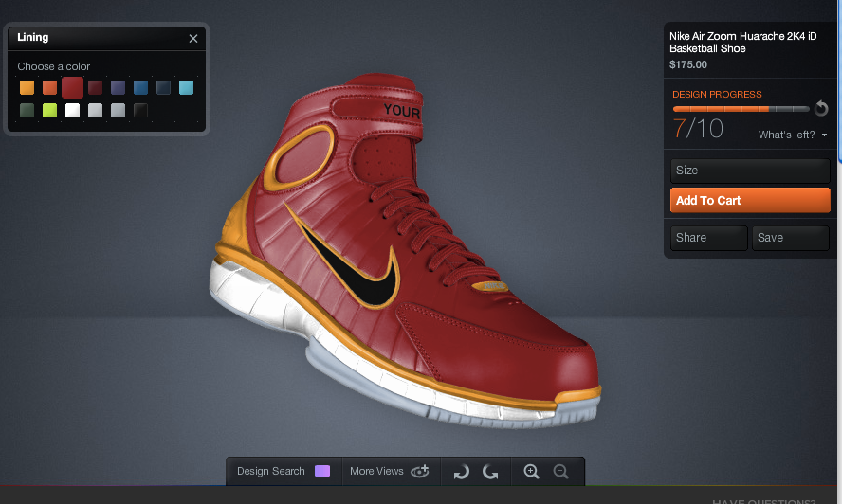Rotate the shoe with the right rotate arrow

[489, 472]
